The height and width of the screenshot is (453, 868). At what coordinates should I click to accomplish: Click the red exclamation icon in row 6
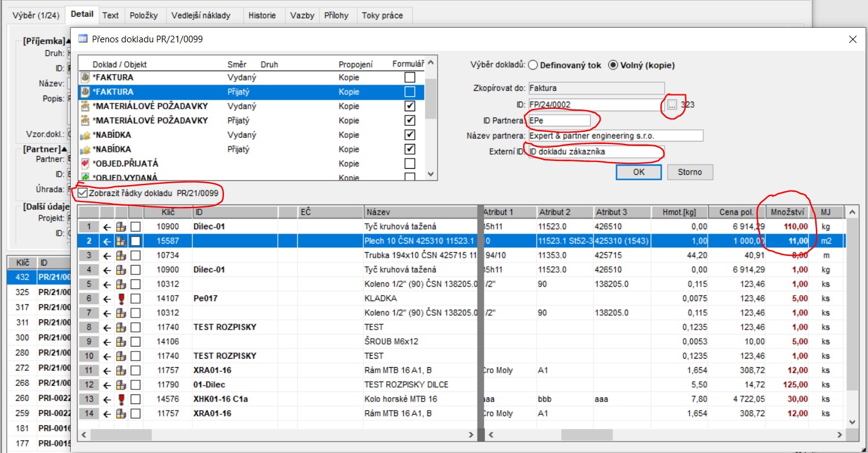coord(121,298)
